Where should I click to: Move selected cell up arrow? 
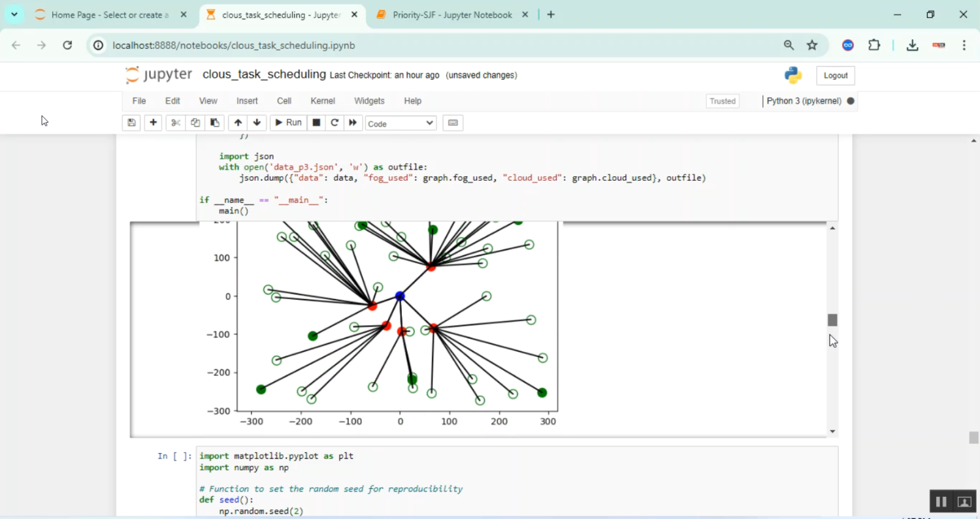click(238, 123)
